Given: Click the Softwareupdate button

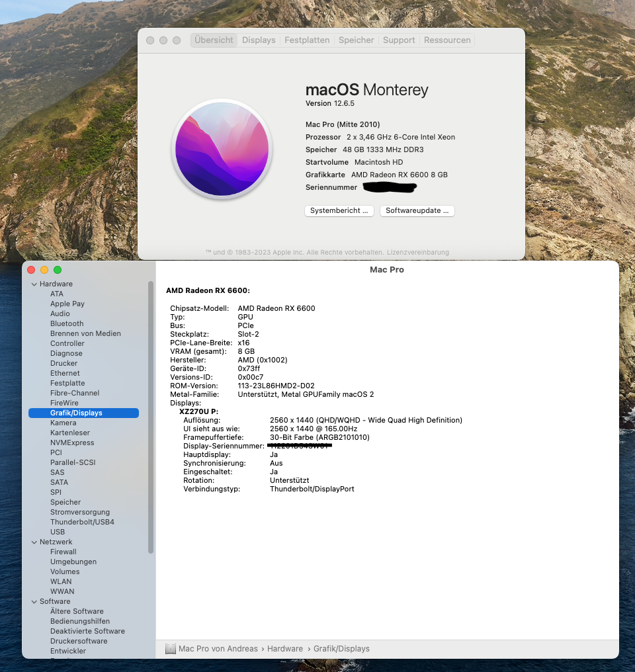Looking at the screenshot, I should [417, 210].
